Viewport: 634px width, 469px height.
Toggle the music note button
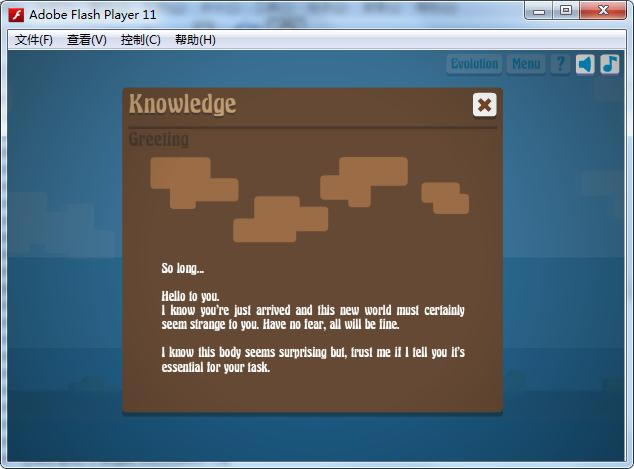point(609,64)
